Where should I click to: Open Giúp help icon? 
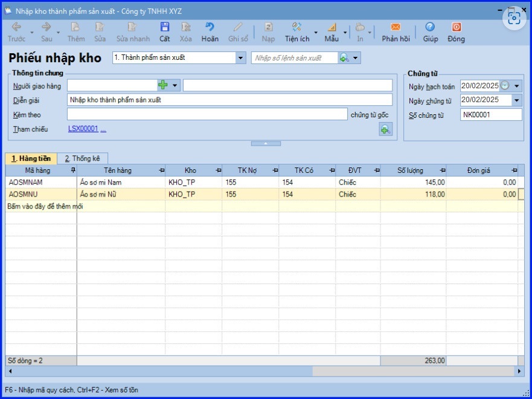coord(430,28)
